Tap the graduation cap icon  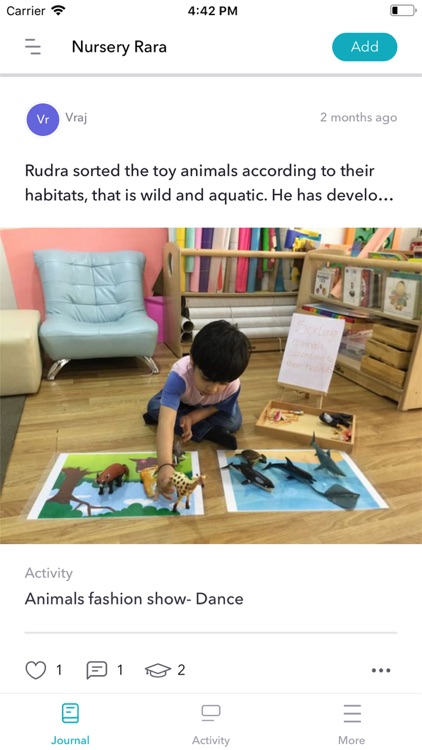(x=157, y=670)
